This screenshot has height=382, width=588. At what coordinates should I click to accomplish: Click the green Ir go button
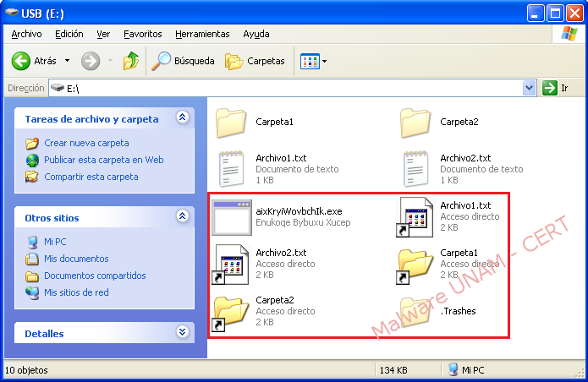click(555, 89)
